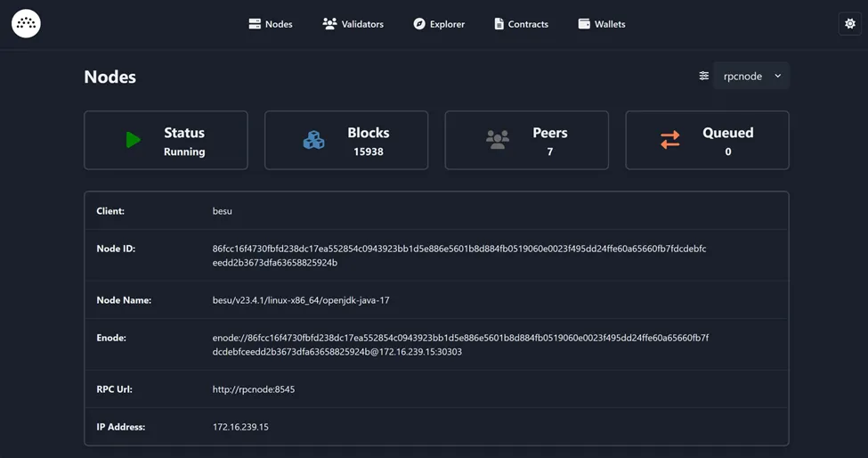Click the Client value "besu"

222,211
